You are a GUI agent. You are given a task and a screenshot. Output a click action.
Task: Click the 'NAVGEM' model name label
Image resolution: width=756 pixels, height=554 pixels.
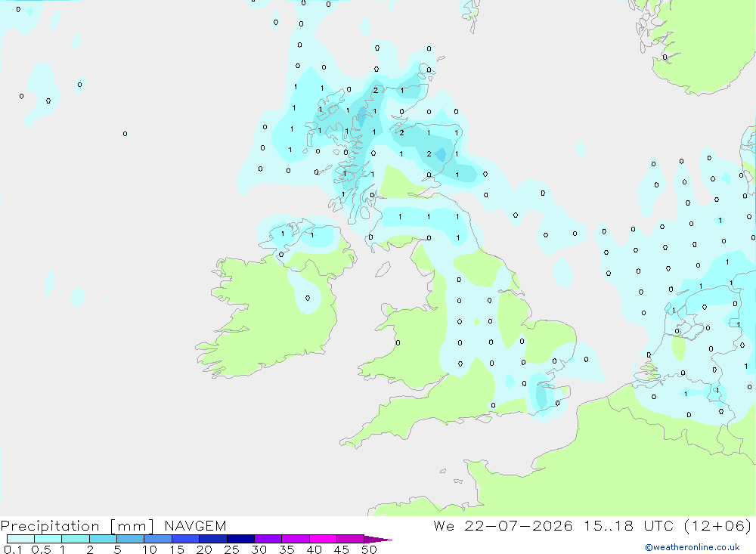click(195, 525)
